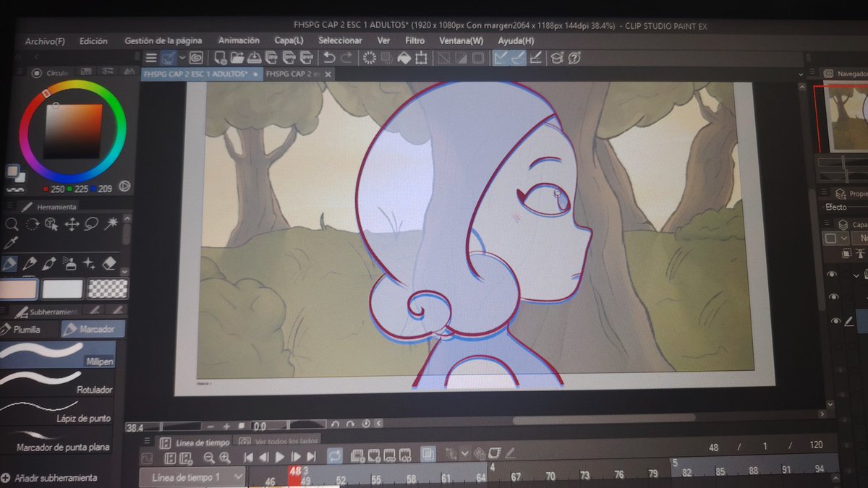Toggle Snap to special ruler button

(518, 58)
